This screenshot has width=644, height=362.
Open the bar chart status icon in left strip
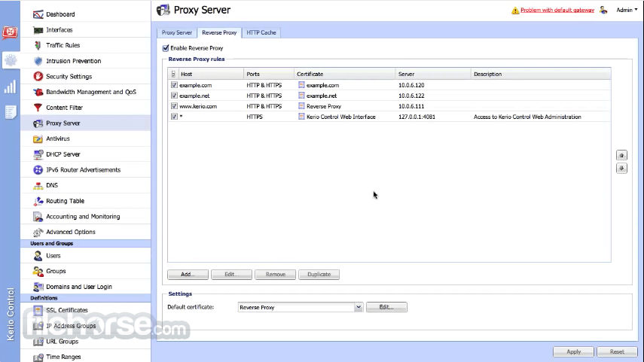point(11,87)
